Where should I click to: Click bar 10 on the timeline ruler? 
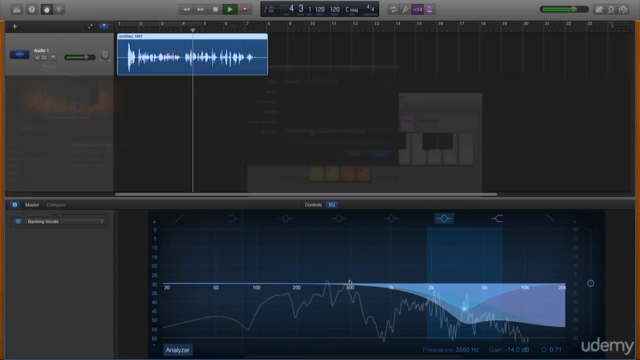(313, 24)
